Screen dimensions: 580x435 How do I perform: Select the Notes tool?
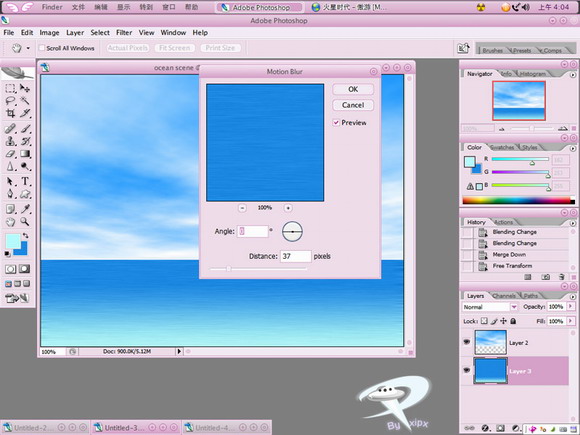point(10,209)
